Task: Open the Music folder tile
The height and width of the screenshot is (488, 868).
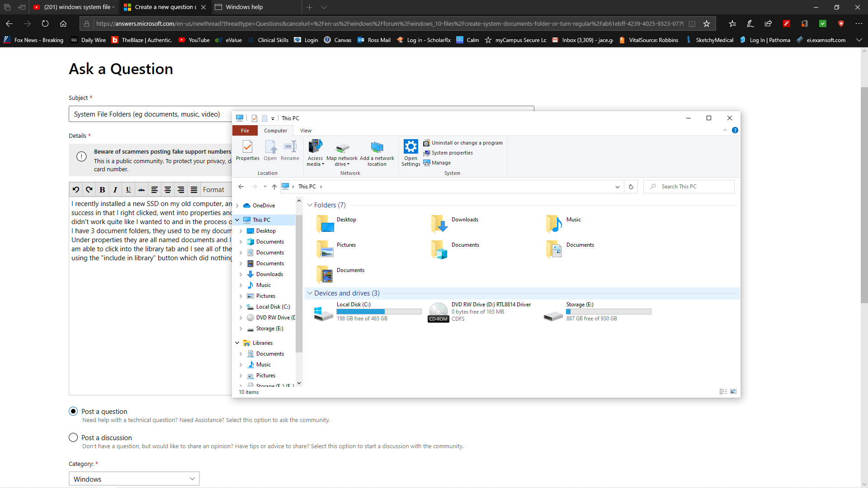Action: click(563, 224)
